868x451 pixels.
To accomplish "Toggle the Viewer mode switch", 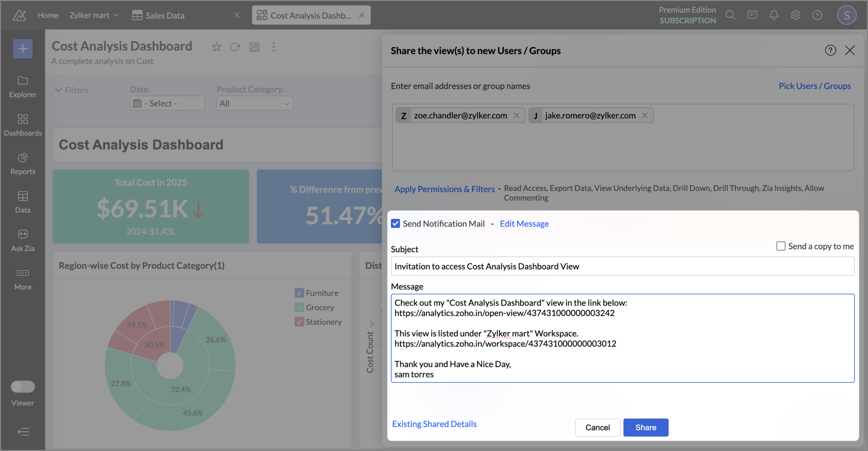I will point(23,387).
